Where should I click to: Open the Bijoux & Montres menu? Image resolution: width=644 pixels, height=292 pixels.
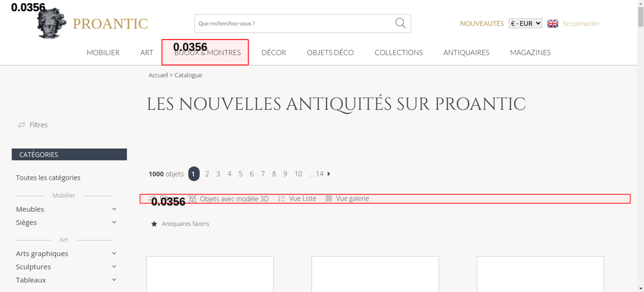coord(207,53)
